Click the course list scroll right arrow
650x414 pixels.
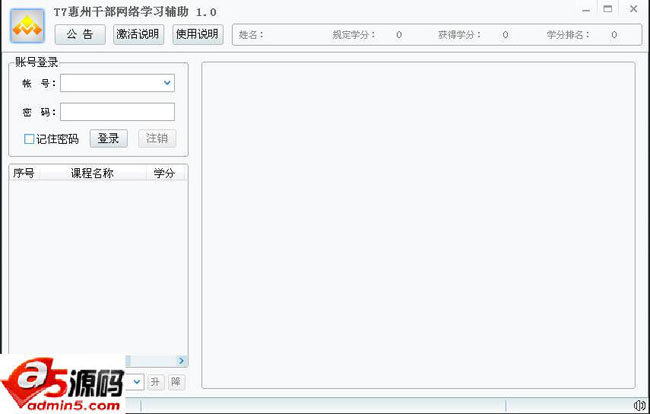pyautogui.click(x=181, y=361)
